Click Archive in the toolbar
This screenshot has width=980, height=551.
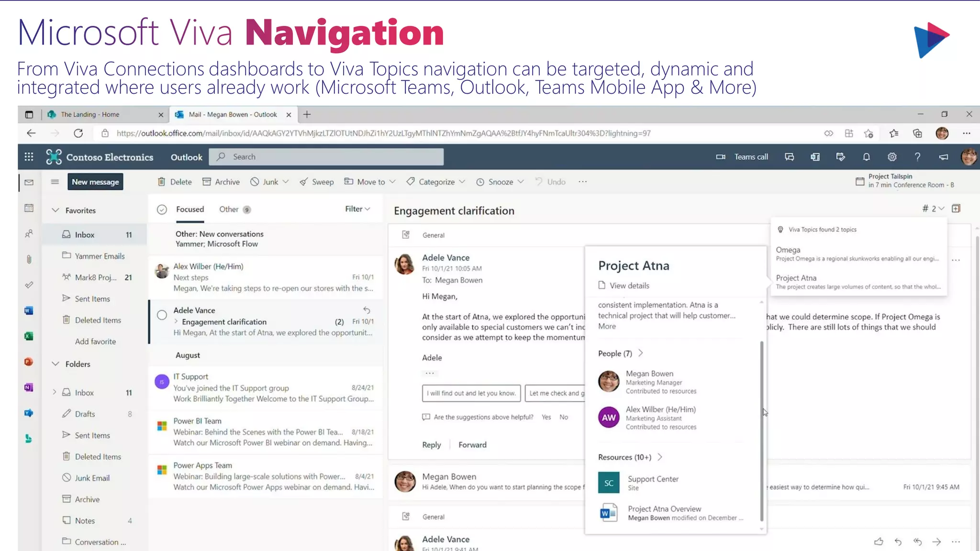[221, 182]
